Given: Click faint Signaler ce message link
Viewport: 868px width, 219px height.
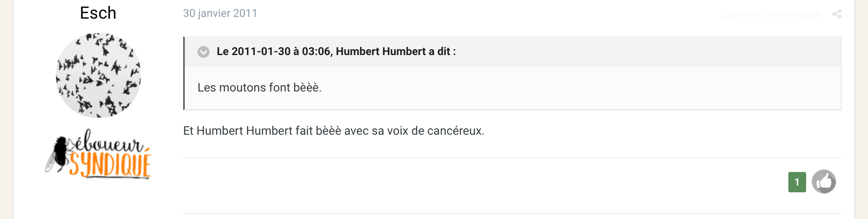Looking at the screenshot, I should tap(770, 14).
